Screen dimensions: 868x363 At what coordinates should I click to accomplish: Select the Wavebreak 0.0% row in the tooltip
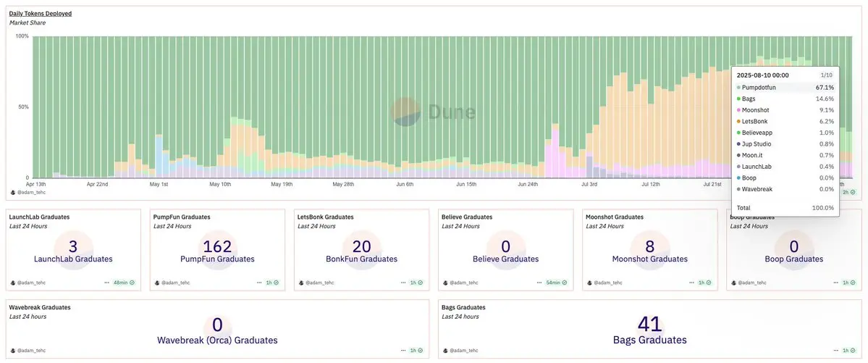[785, 190]
